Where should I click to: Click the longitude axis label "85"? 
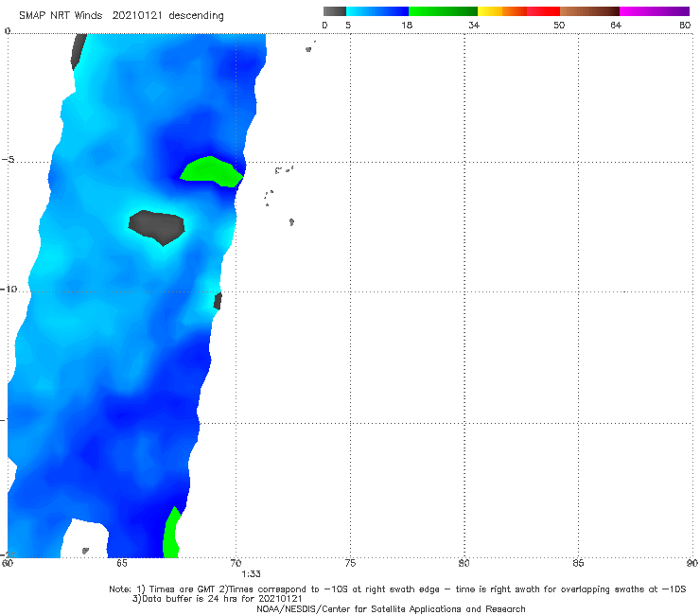(578, 563)
